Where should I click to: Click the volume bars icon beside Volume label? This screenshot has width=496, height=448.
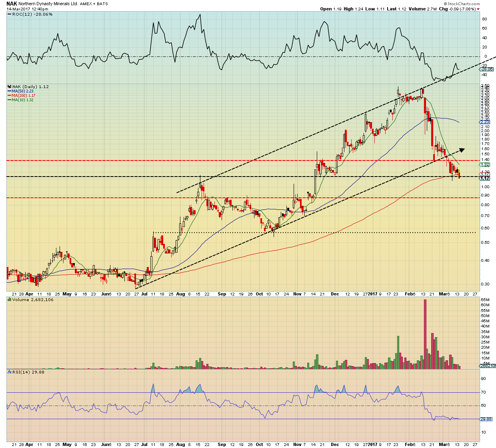[x=10, y=299]
